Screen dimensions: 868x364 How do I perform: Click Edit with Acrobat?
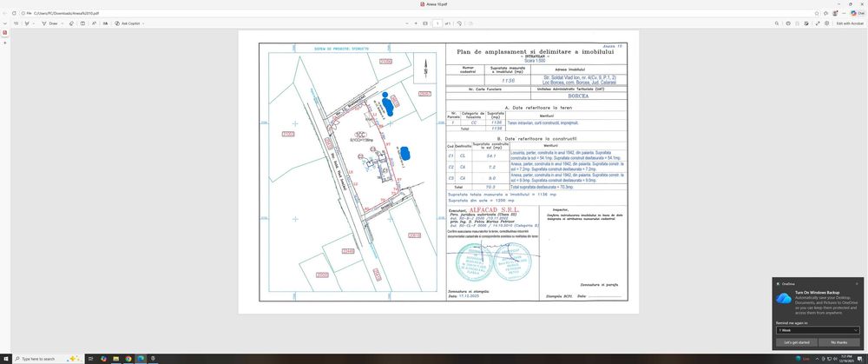tap(850, 23)
